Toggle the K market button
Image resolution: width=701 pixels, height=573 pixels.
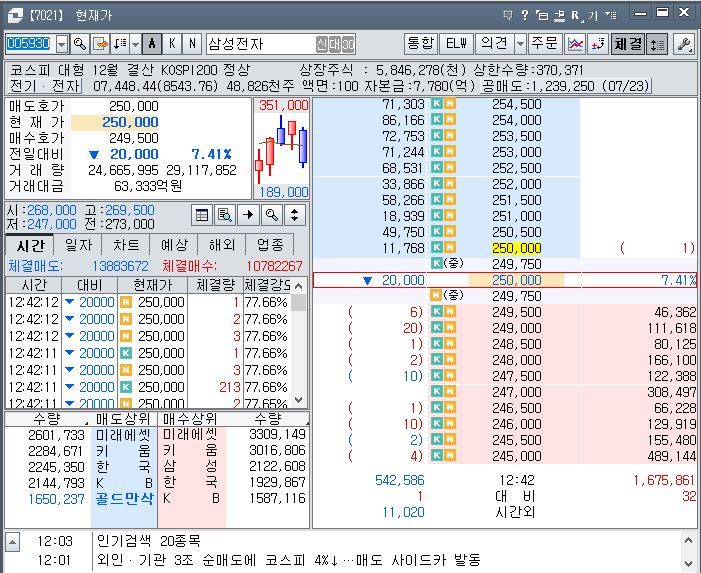(172, 44)
